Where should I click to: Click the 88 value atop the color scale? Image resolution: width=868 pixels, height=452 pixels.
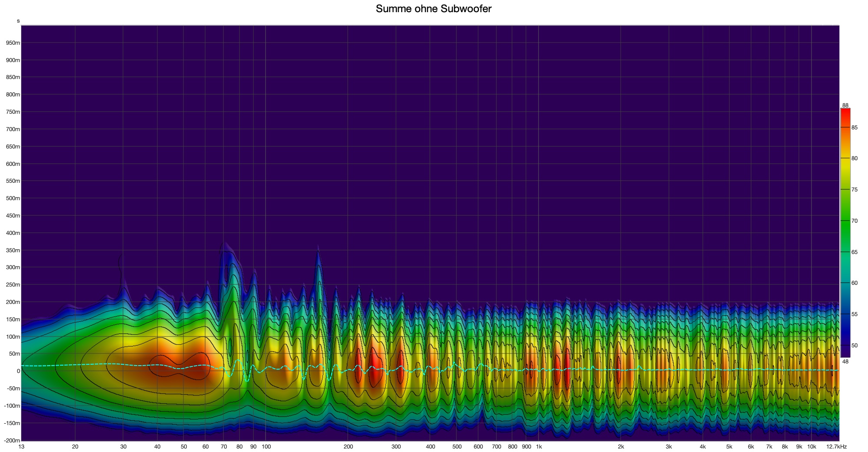(845, 106)
